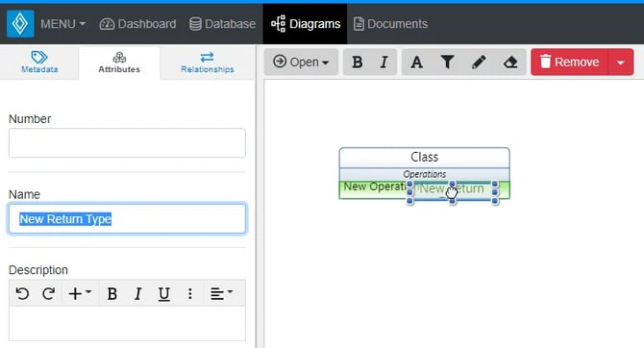The image size is (644, 348).
Task: Open the Description insert plus menu
Action: (x=80, y=293)
